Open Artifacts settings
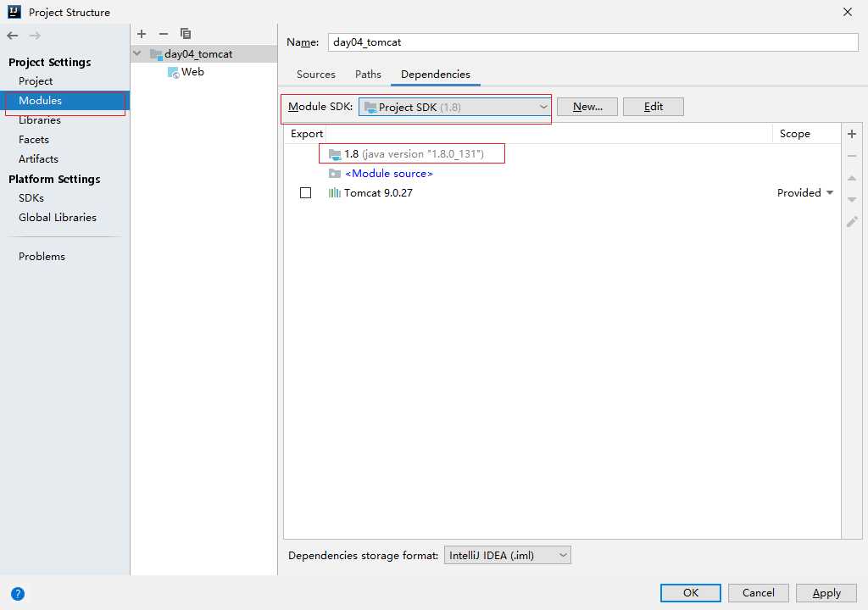The image size is (868, 610). 38,159
